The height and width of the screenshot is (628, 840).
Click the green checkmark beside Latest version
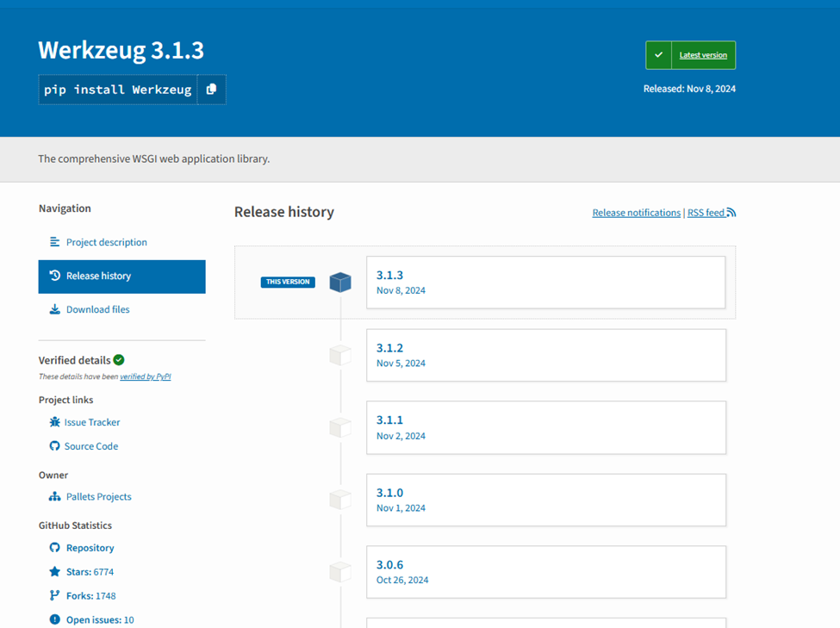pos(658,55)
